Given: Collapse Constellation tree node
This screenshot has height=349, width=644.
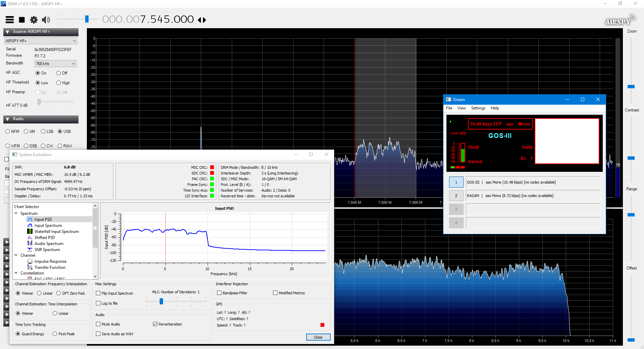Looking at the screenshot, I should 16,273.
